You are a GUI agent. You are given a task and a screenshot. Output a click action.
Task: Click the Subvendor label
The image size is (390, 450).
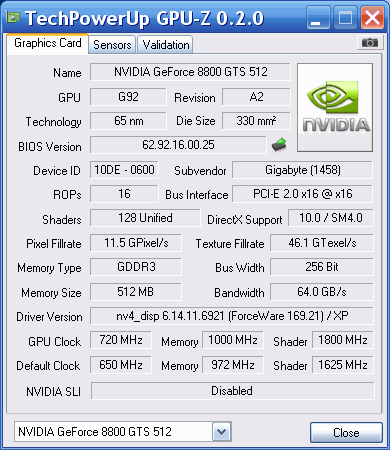pos(200,171)
